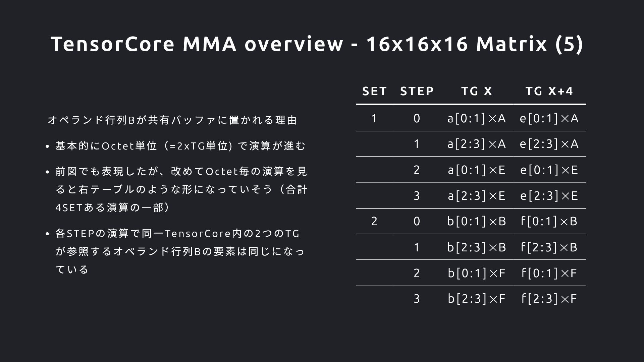Click the heading about オペランド行列B shared buffer

(x=172, y=120)
